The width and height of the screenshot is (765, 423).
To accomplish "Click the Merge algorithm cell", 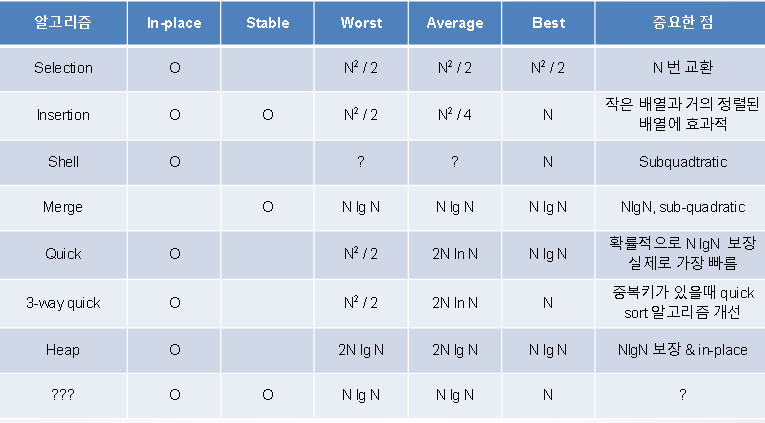I will pos(63,207).
